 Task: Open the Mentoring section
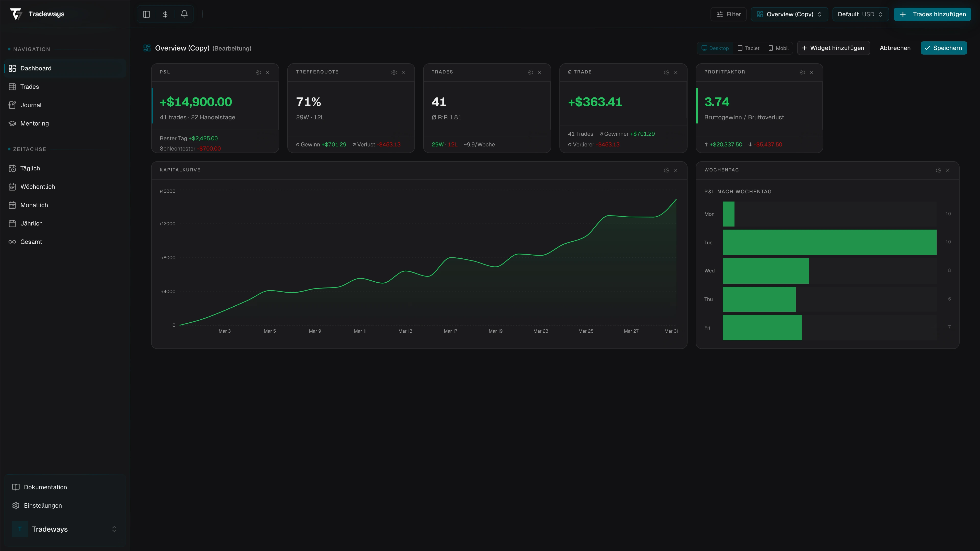35,123
